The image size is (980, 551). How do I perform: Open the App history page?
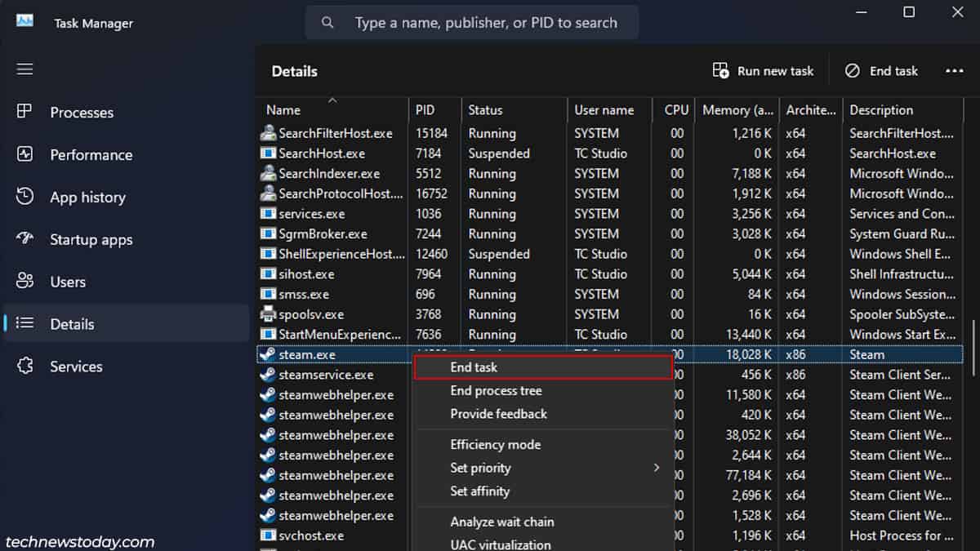[x=127, y=198]
